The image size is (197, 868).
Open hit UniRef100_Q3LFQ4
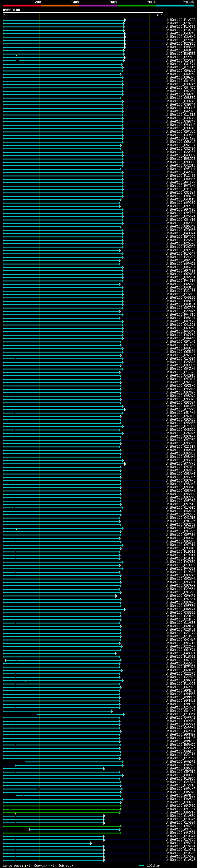tap(180, 64)
